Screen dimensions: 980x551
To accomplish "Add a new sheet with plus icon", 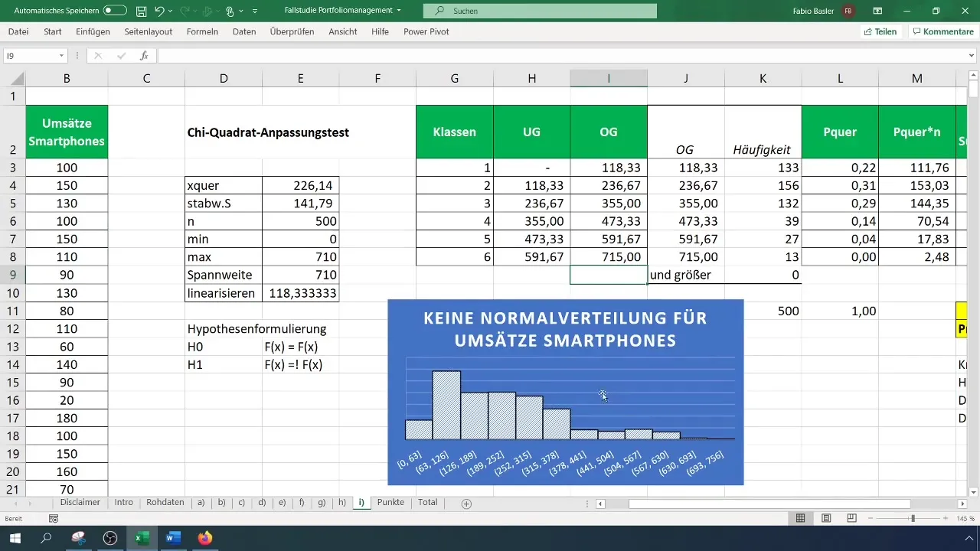I will (466, 504).
